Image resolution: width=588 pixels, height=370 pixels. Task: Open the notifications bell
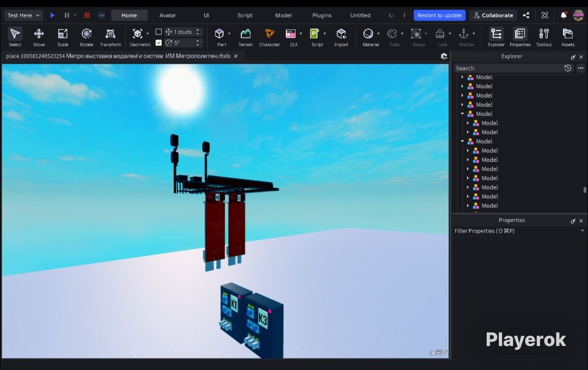click(x=563, y=15)
